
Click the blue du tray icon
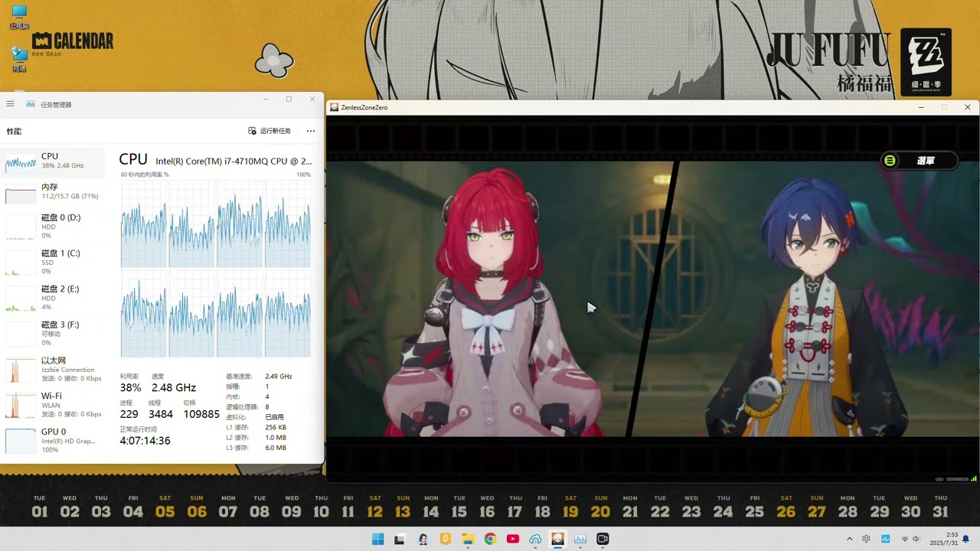coord(886,539)
